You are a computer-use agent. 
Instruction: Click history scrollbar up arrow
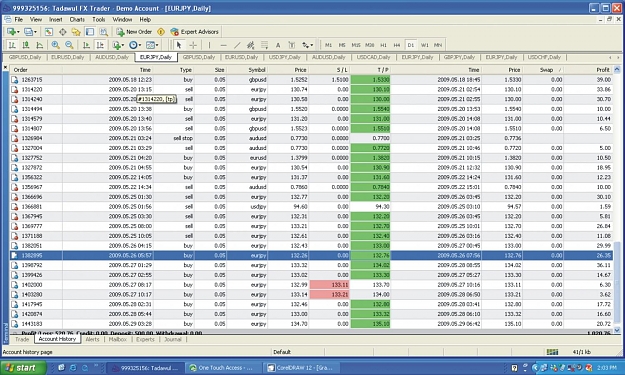click(x=617, y=70)
